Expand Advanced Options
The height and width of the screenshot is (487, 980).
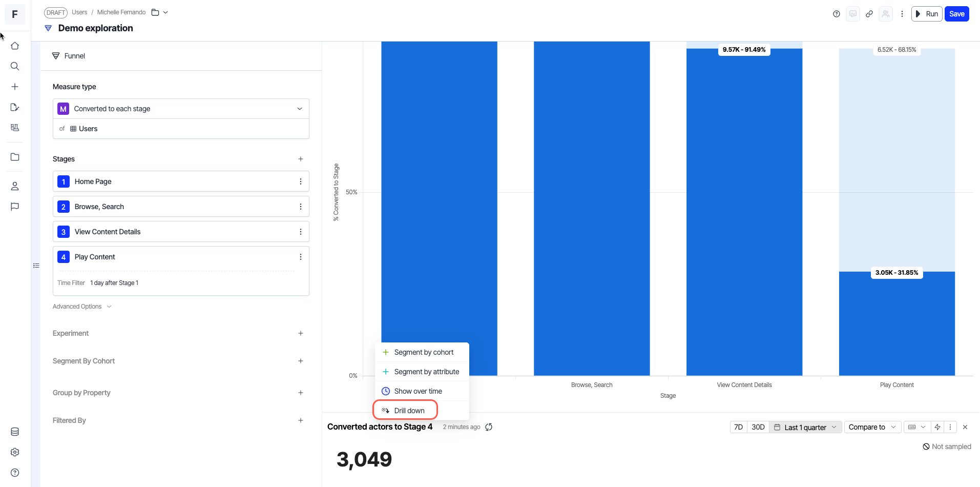click(82, 307)
